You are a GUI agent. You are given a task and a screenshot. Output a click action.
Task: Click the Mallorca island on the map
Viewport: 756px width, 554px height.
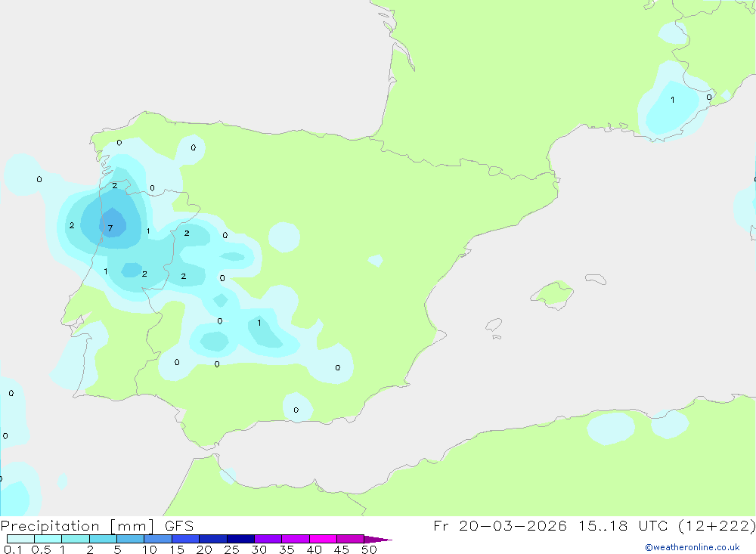tap(553, 293)
